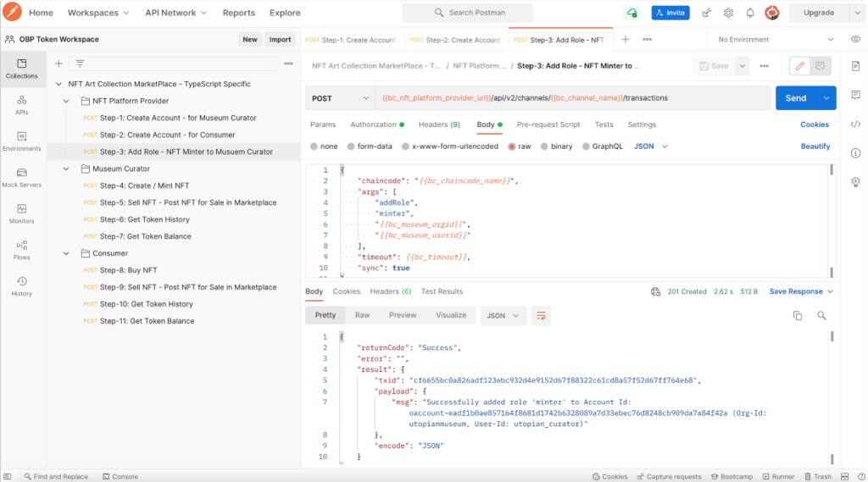Viewport: 868px width, 482px height.
Task: Open the code snippet icon in right sidebar
Action: pos(855,124)
